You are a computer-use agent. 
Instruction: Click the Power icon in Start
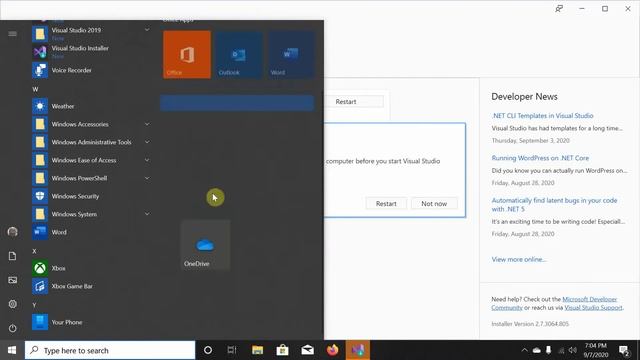tap(12, 328)
